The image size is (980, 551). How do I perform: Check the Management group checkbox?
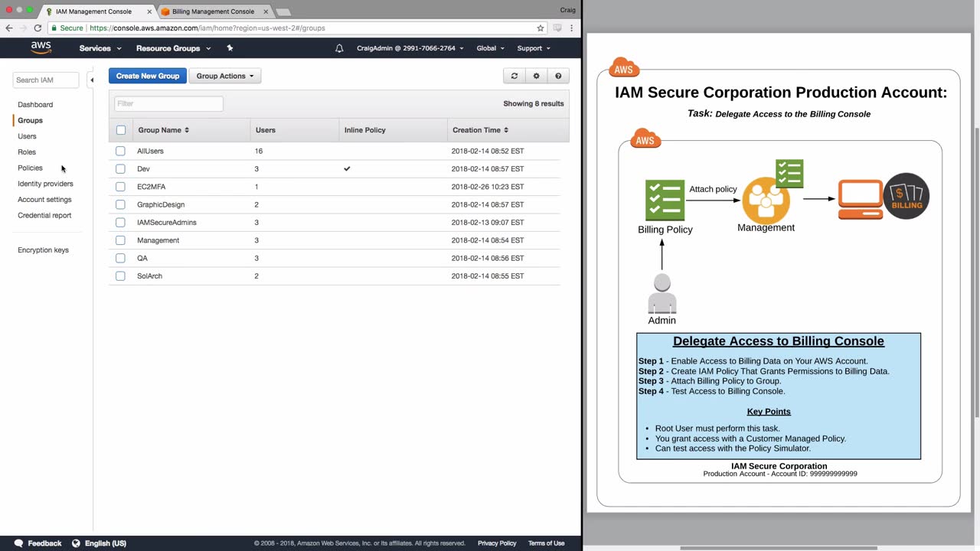click(120, 240)
